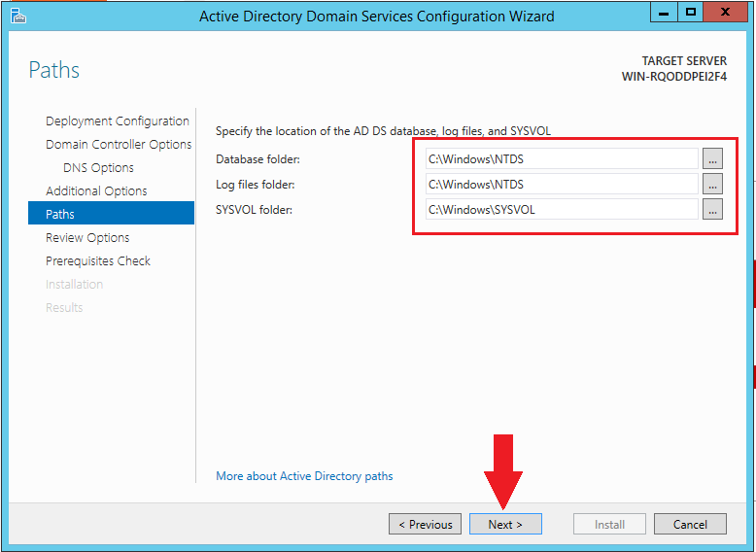
Task: Click the wizard icon in title bar
Action: 17,15
